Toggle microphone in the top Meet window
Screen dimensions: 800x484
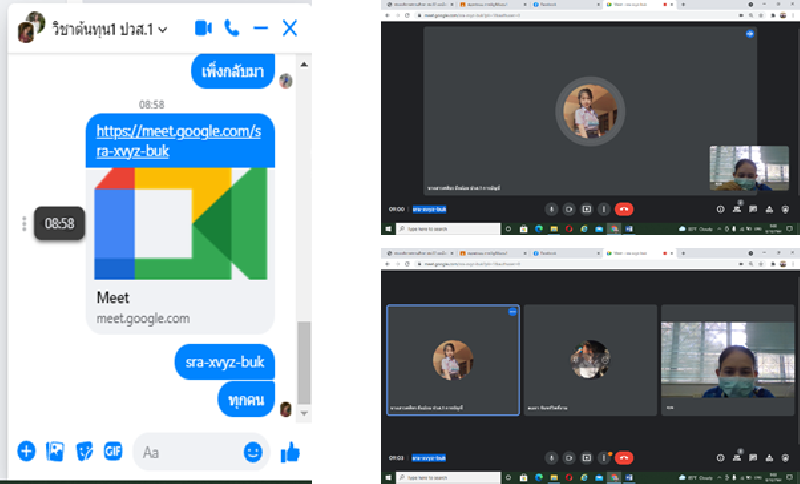coord(551,209)
